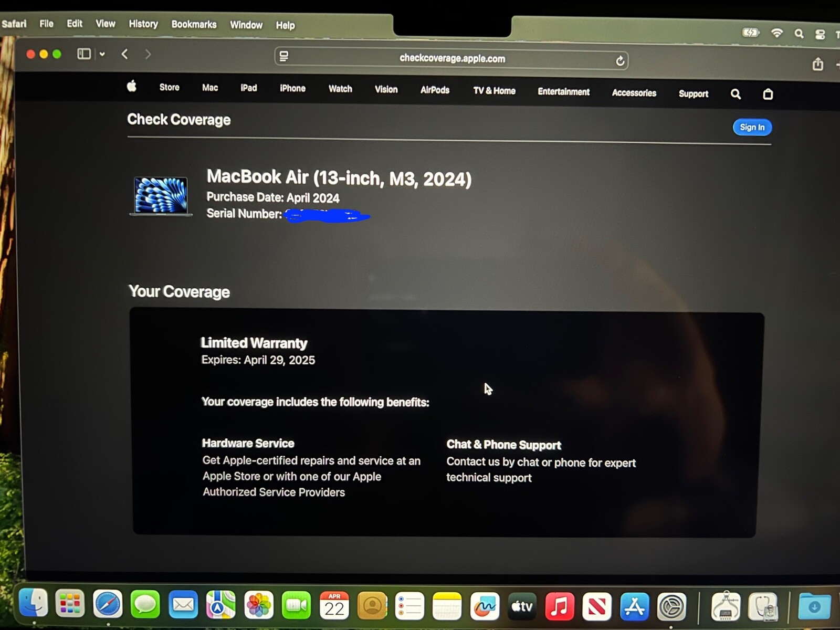The width and height of the screenshot is (840, 630).
Task: Click the blue Sign In button
Action: pos(752,127)
